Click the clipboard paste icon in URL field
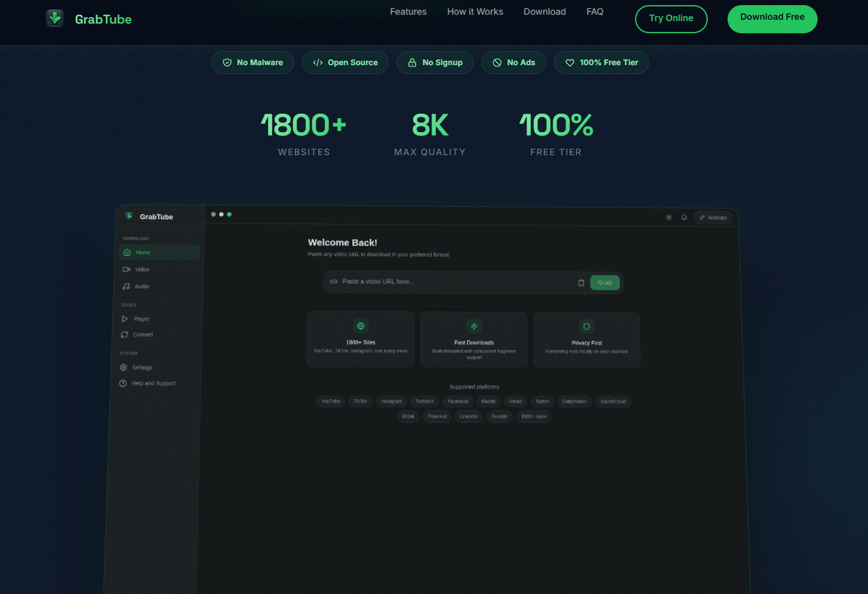This screenshot has width=868, height=594. (581, 282)
